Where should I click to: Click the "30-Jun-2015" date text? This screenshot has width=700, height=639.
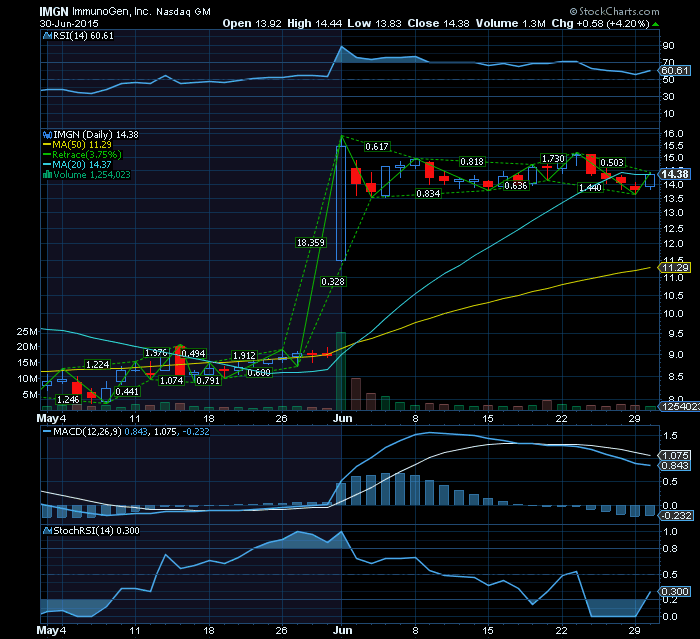click(x=69, y=24)
